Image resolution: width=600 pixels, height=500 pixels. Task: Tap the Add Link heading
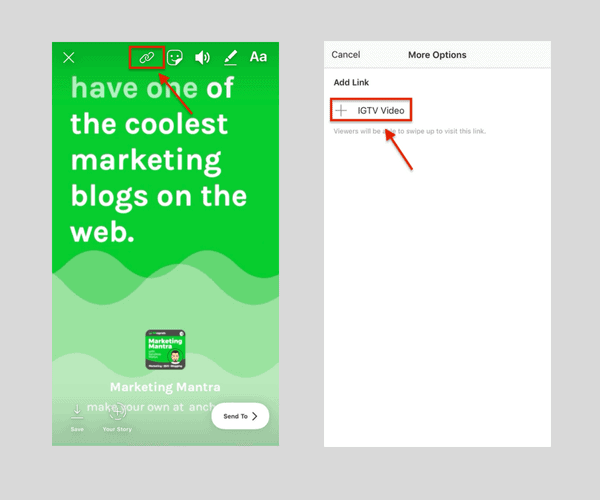[351, 82]
